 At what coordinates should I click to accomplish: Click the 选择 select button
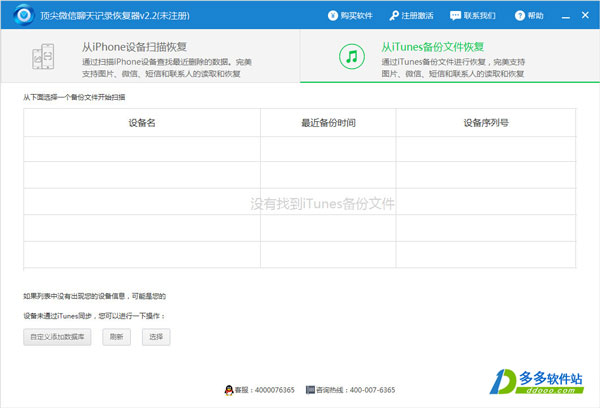coord(156,337)
